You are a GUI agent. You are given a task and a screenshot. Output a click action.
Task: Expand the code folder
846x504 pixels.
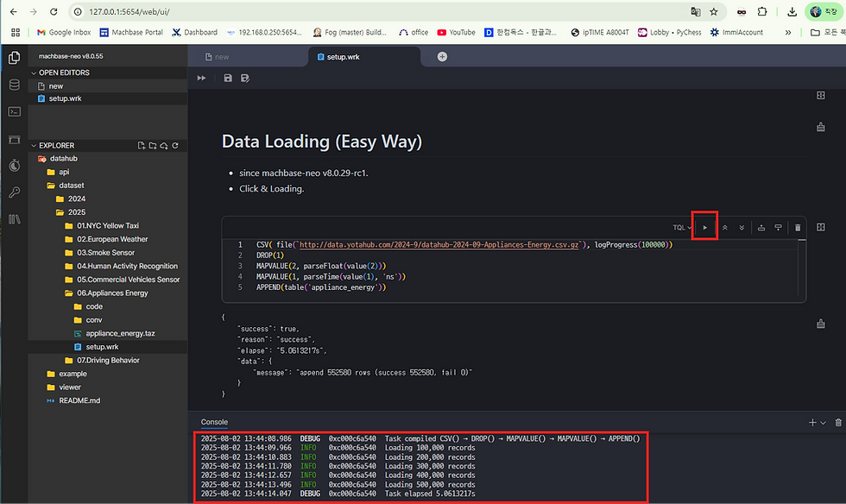coord(108,307)
